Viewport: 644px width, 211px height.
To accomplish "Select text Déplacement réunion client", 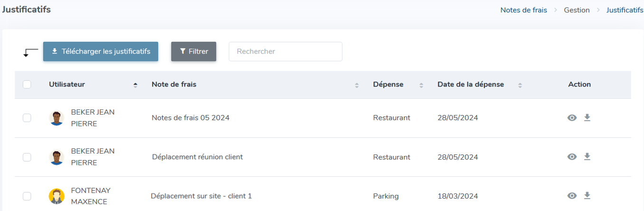I will (x=198, y=157).
